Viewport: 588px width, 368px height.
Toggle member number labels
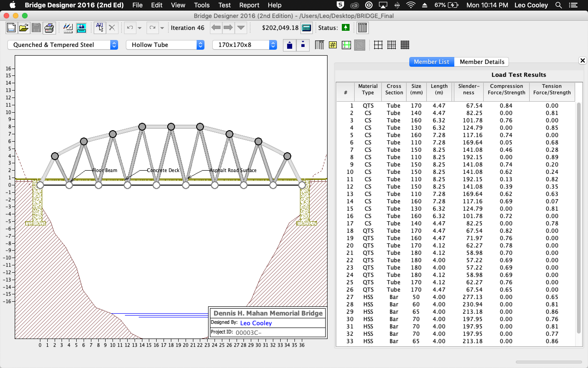point(333,45)
